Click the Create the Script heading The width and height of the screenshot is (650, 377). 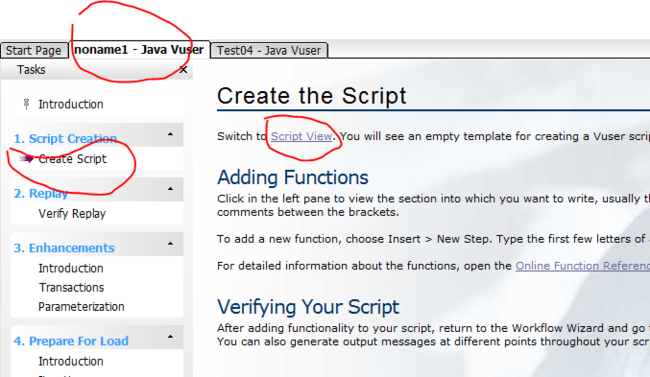point(312,96)
